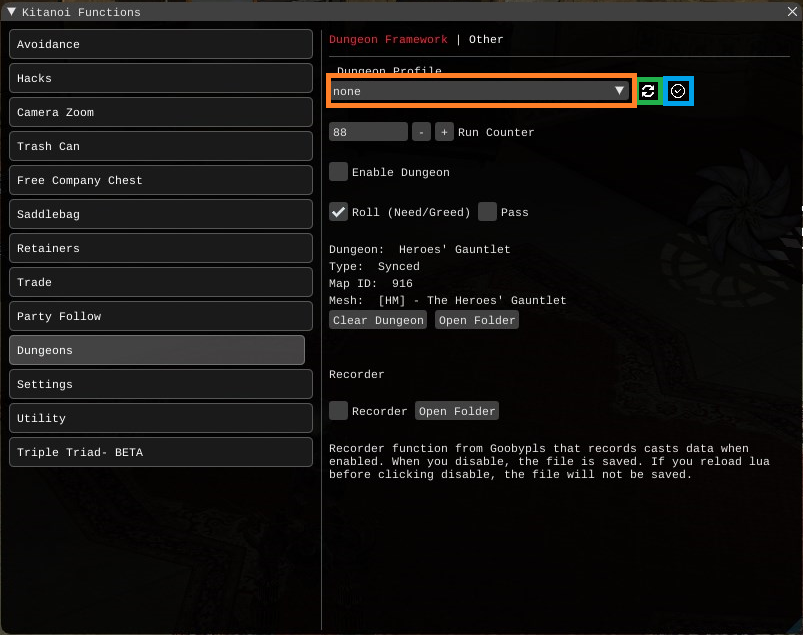Select the Retainers menu entry
The image size is (803, 635).
[x=160, y=248]
